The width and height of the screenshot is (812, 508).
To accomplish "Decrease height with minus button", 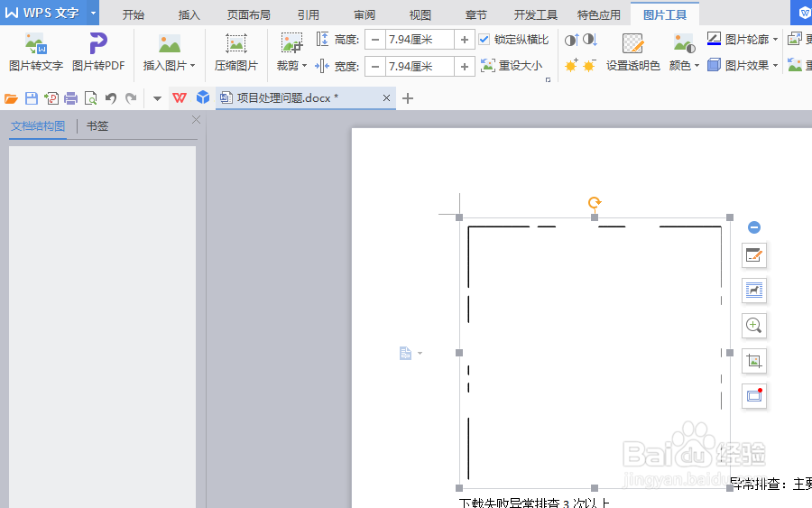I will tap(375, 40).
